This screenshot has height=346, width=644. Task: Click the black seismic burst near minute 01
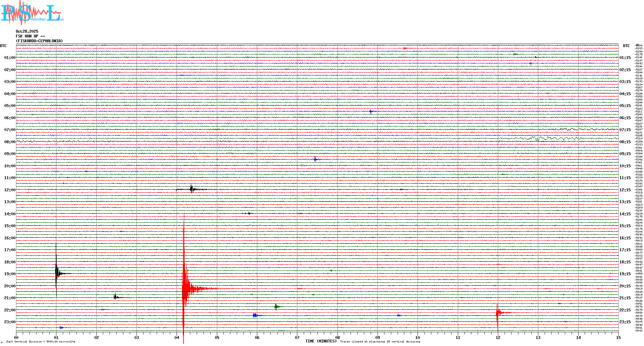[57, 273]
